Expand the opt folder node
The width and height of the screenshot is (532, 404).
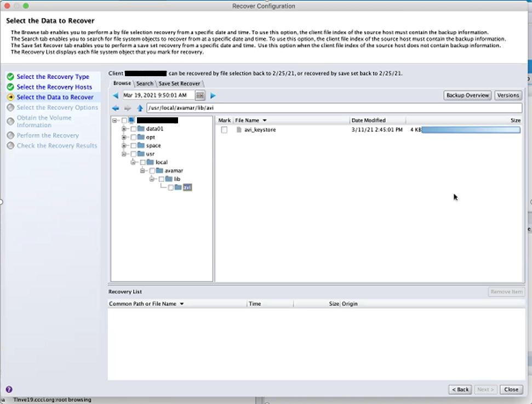click(124, 138)
